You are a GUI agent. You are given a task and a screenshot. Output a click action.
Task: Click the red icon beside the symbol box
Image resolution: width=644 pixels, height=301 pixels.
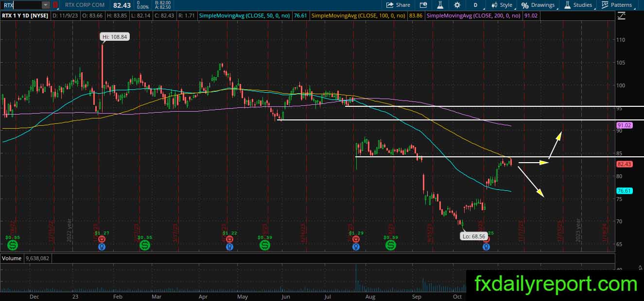tap(55, 5)
